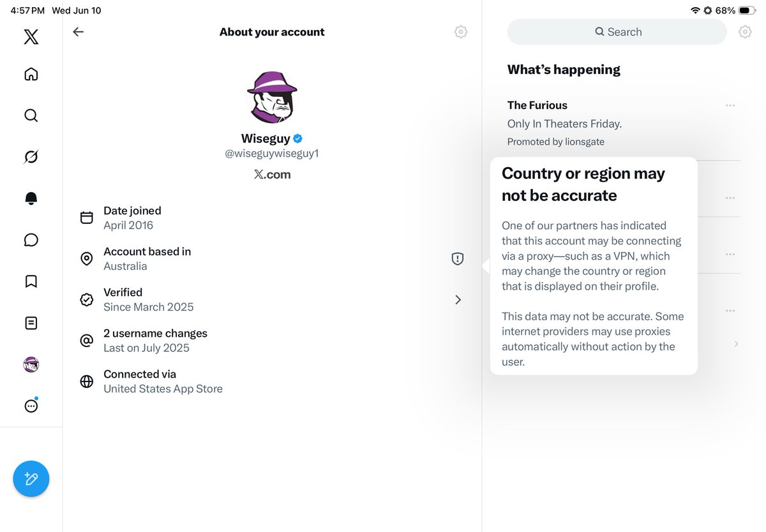Open the Lists icon in sidebar
Screen dimensions: 766x532
pos(31,323)
